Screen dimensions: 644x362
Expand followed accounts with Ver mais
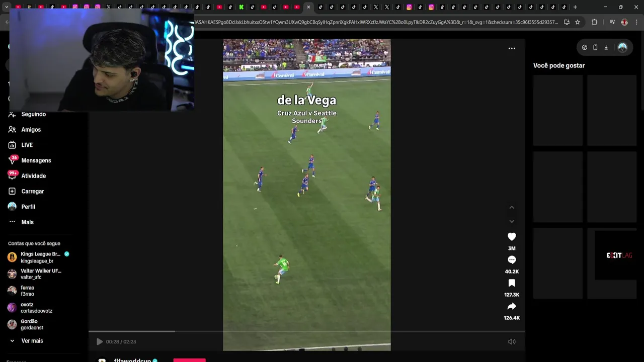tap(26, 341)
